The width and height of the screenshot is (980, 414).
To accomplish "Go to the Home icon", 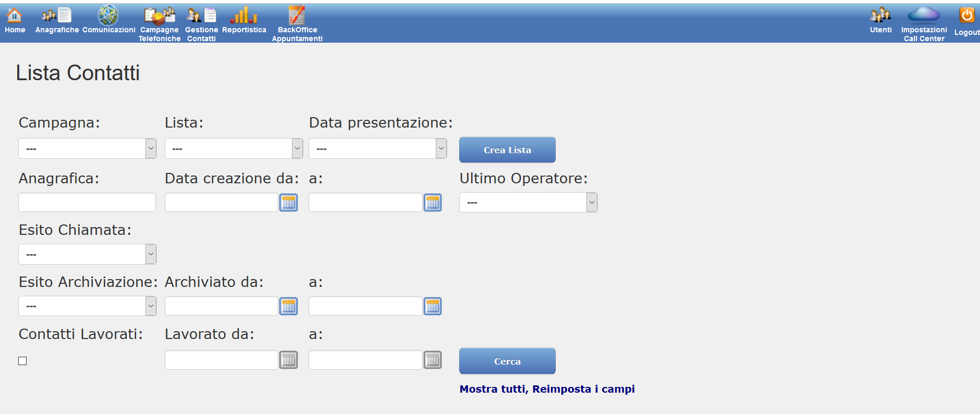I will click(15, 16).
